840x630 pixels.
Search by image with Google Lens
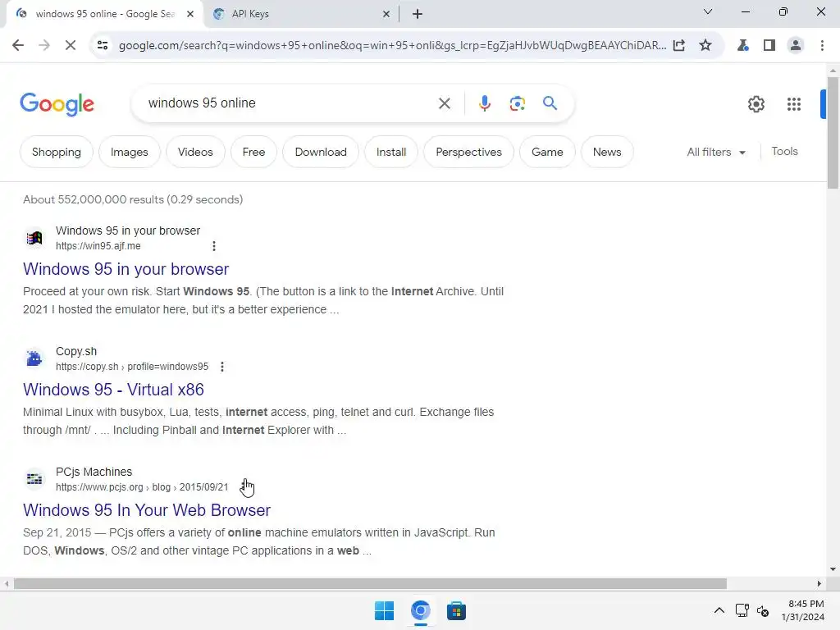tap(517, 103)
